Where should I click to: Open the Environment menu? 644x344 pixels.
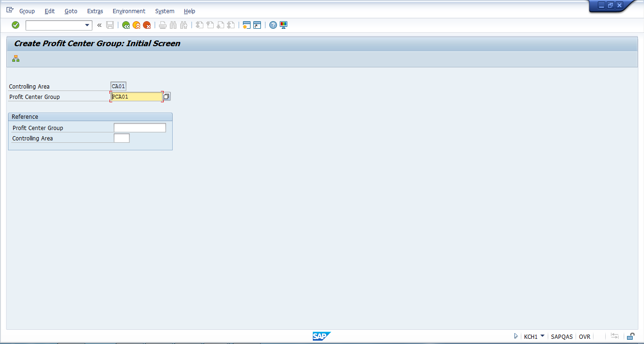(129, 11)
